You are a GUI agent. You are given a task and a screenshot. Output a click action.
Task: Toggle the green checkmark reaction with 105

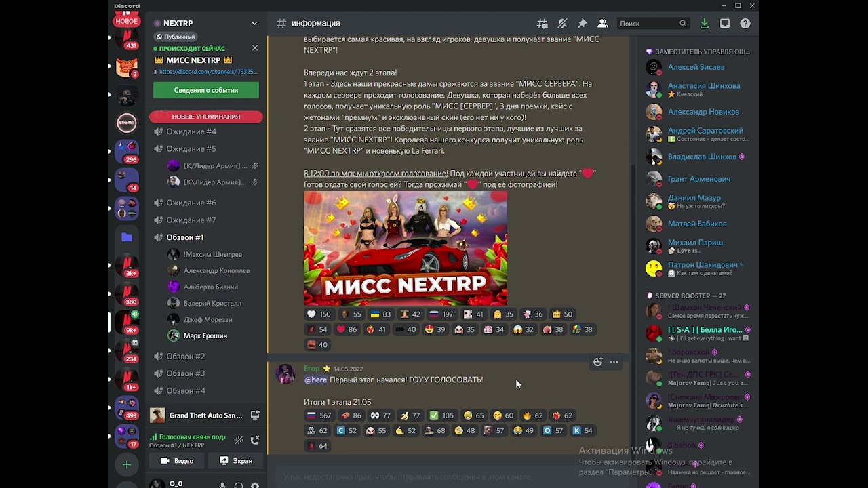441,415
